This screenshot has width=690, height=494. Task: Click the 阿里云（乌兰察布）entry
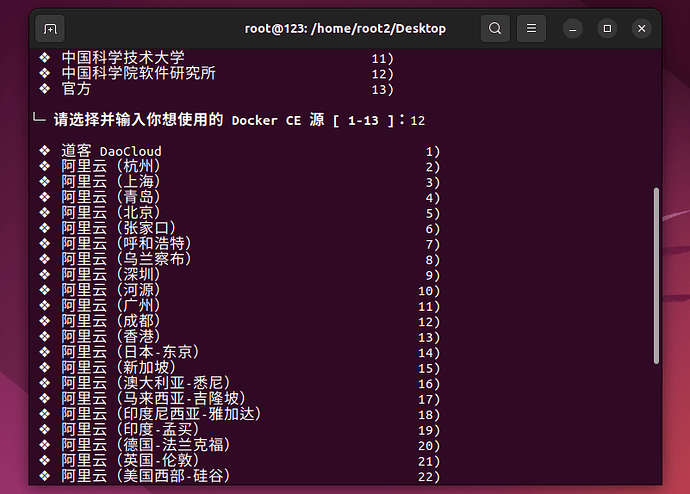pos(127,259)
